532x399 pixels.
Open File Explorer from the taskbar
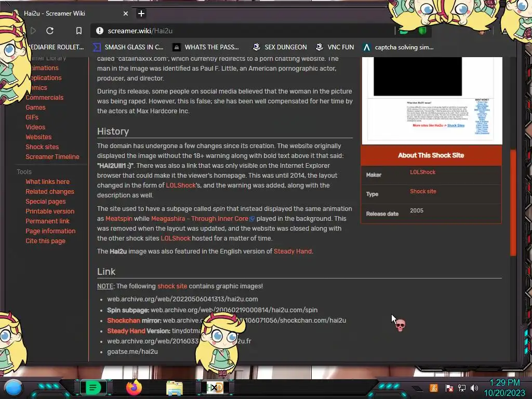(x=175, y=388)
